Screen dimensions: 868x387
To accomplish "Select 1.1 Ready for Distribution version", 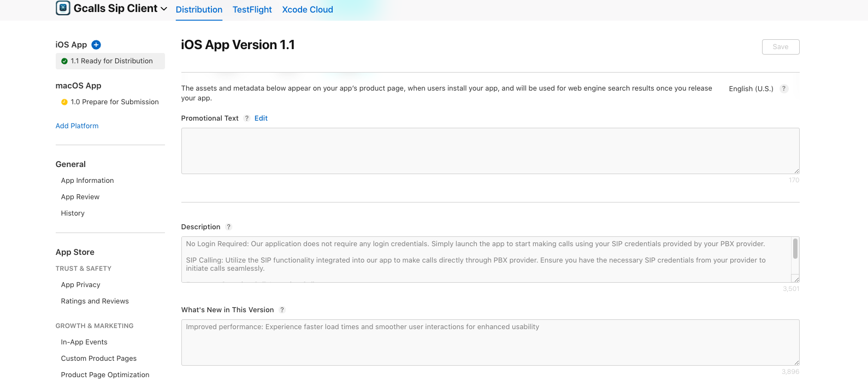I will (x=111, y=61).
